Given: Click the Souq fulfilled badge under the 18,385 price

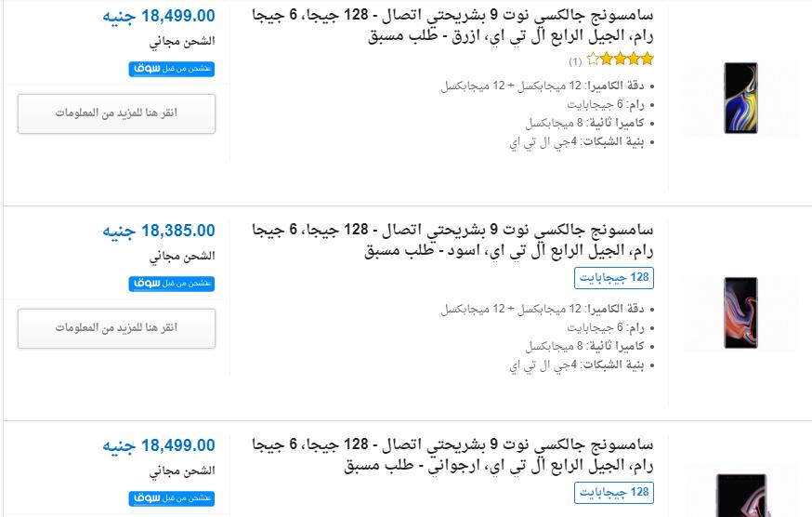Looking at the screenshot, I should coord(172,282).
